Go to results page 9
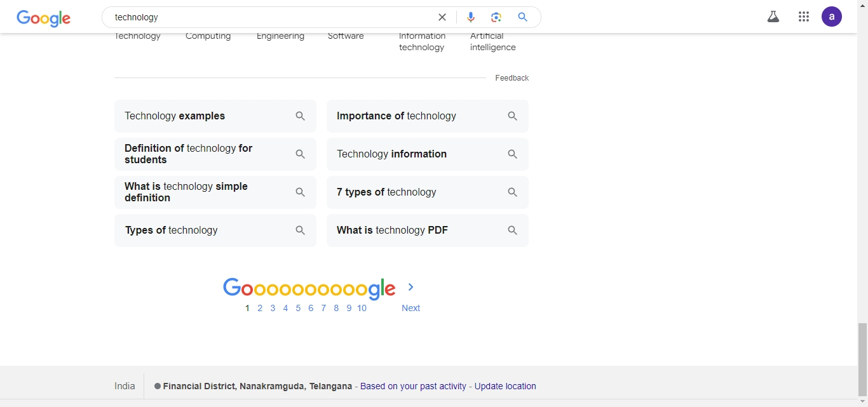868x407 pixels. (349, 308)
